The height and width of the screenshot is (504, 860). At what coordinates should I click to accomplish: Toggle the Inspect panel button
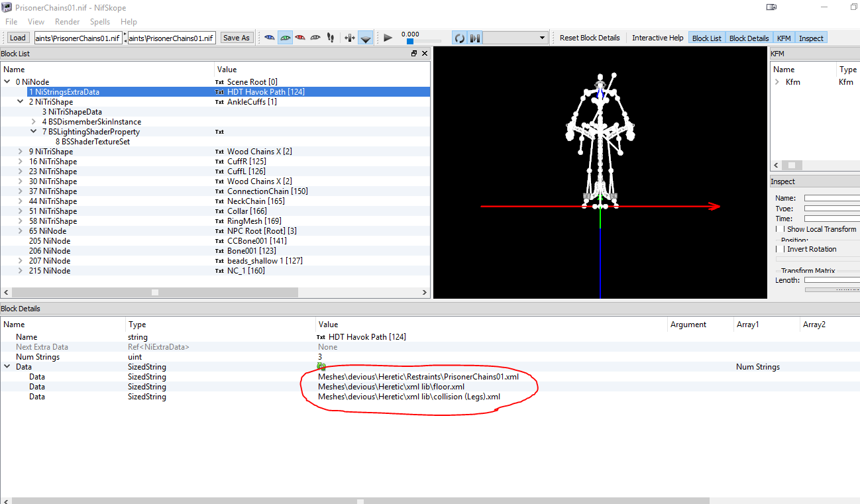coord(811,38)
